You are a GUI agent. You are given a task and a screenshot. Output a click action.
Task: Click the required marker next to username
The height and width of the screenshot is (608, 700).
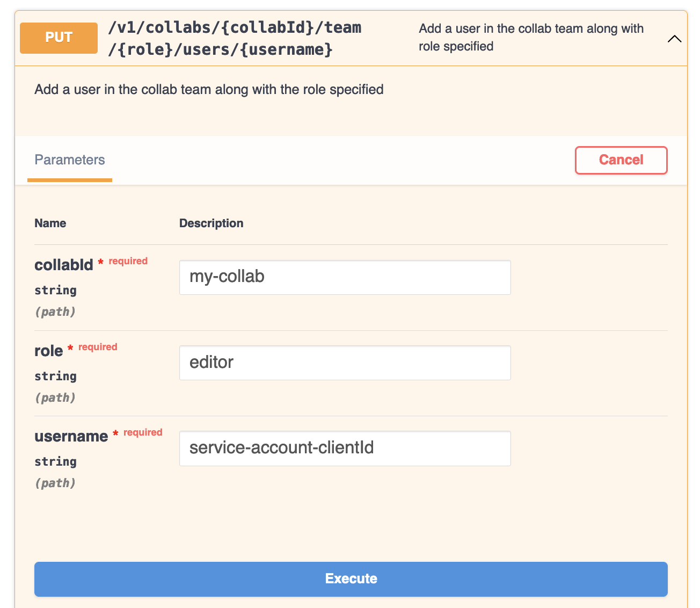coord(143,432)
